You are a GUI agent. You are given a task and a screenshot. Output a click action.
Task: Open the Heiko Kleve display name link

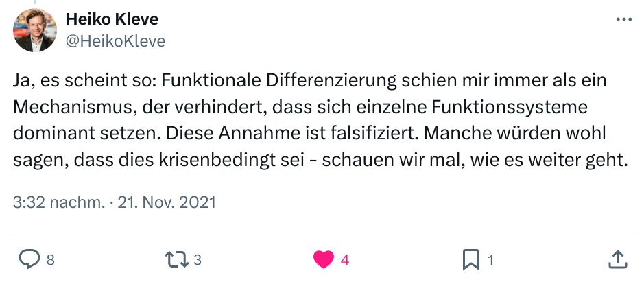(x=112, y=20)
